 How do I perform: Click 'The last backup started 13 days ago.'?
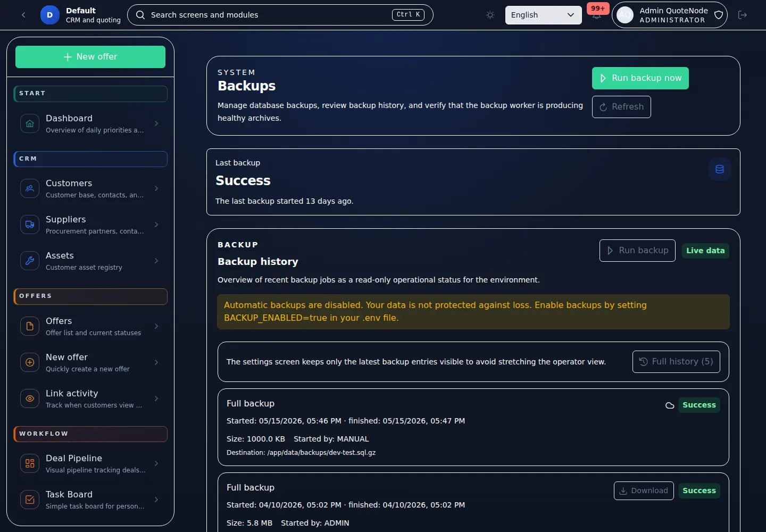284,201
